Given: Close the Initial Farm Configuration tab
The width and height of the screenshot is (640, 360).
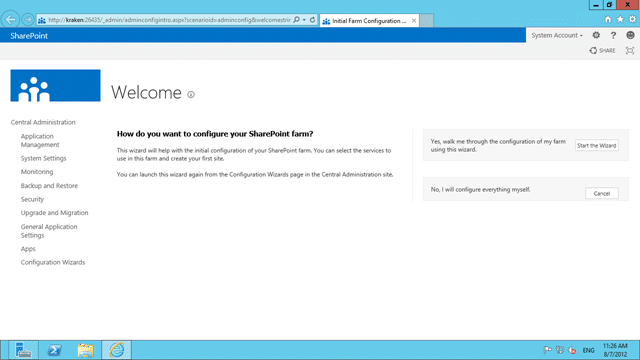Looking at the screenshot, I should point(413,20).
